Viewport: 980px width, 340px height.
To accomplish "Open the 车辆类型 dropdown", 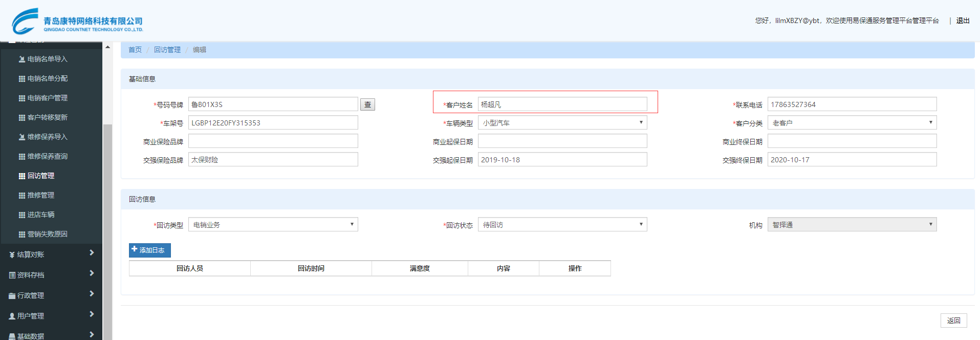I will click(x=562, y=122).
